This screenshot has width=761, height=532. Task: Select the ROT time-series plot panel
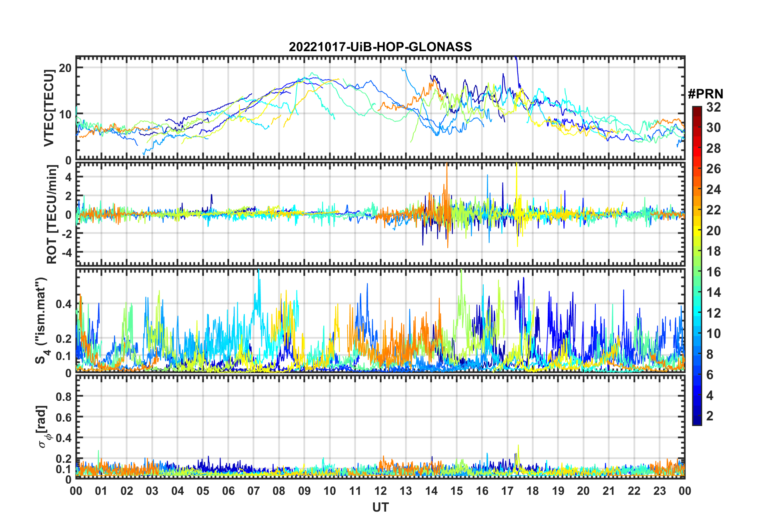point(380,214)
